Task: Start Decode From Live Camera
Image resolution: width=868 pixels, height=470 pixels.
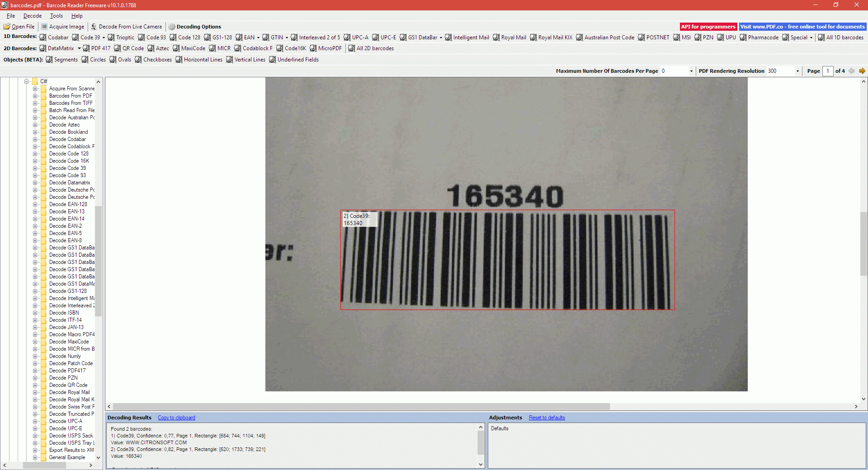Action: pyautogui.click(x=127, y=26)
